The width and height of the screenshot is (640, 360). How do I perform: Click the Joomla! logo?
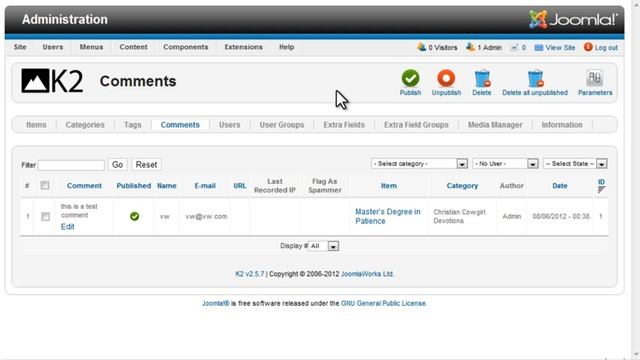pyautogui.click(x=573, y=19)
